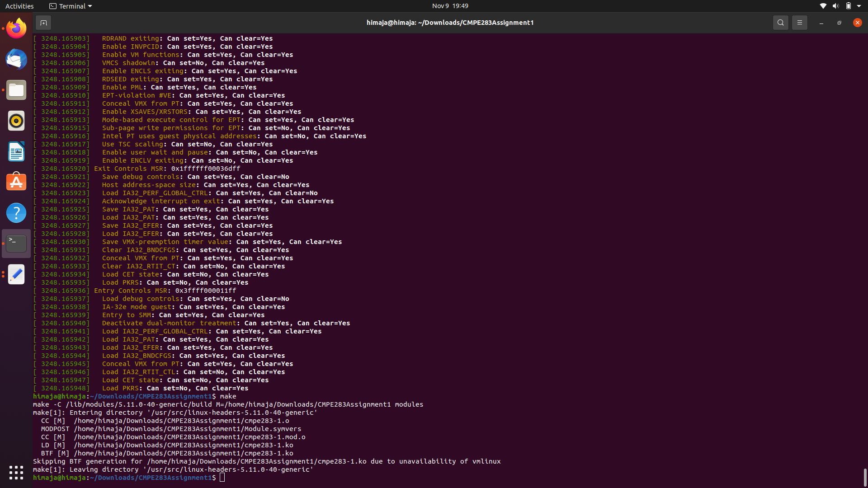Click the 'Intel PT uses guest physical addresses' line
This screenshot has height=488, width=868.
tap(199, 136)
